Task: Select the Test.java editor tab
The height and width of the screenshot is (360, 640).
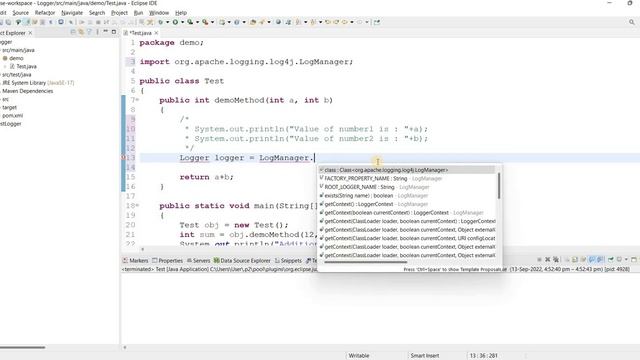Action: point(139,33)
